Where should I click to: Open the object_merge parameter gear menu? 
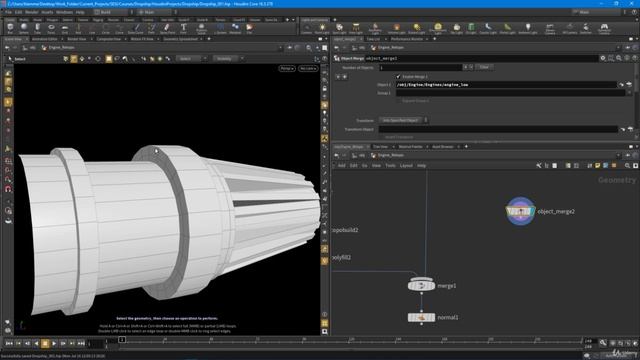[603, 58]
